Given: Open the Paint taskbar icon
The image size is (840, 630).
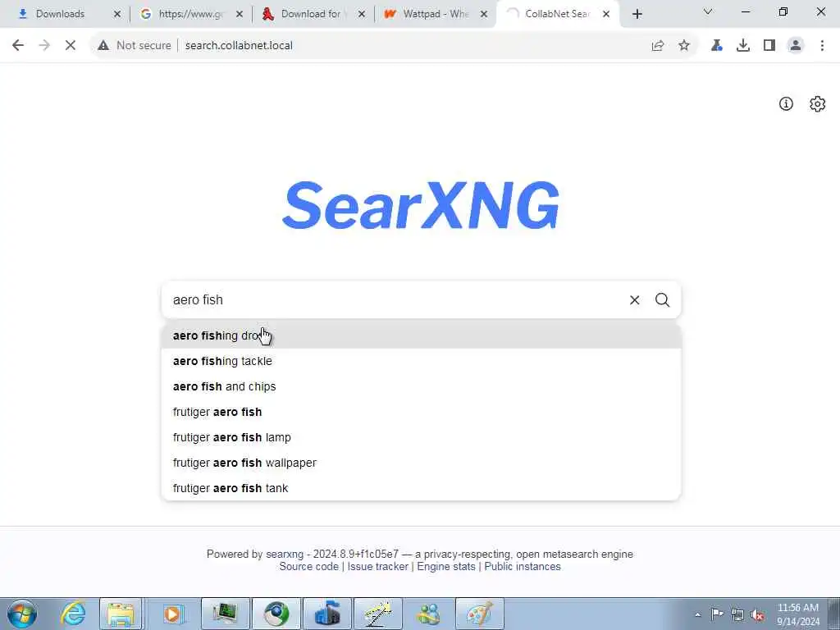Looking at the screenshot, I should [x=480, y=614].
